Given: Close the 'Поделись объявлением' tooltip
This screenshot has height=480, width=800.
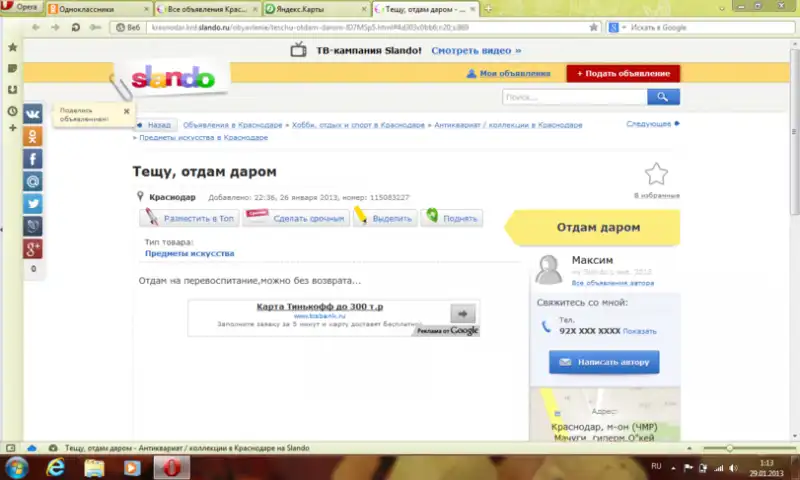Looking at the screenshot, I should pos(126,111).
